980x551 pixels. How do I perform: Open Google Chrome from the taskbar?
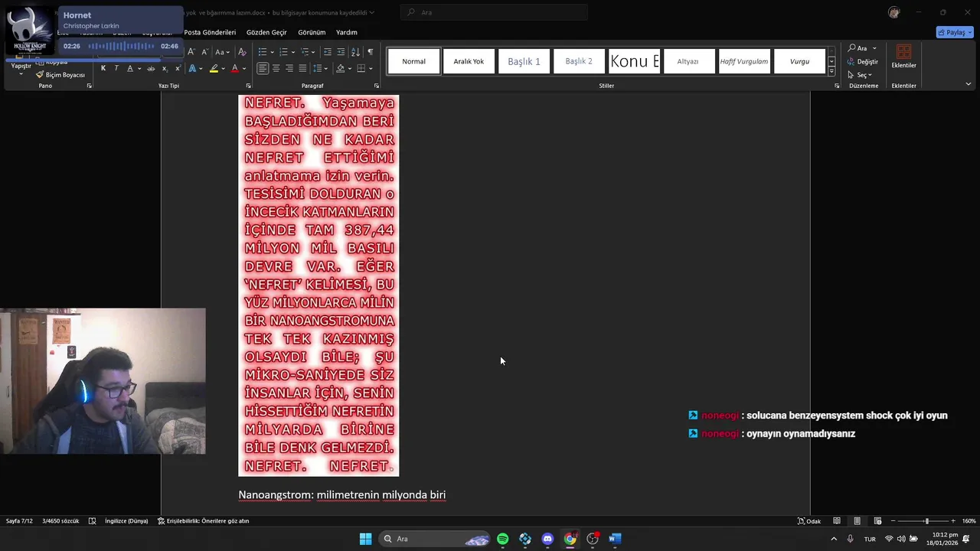[x=570, y=539]
